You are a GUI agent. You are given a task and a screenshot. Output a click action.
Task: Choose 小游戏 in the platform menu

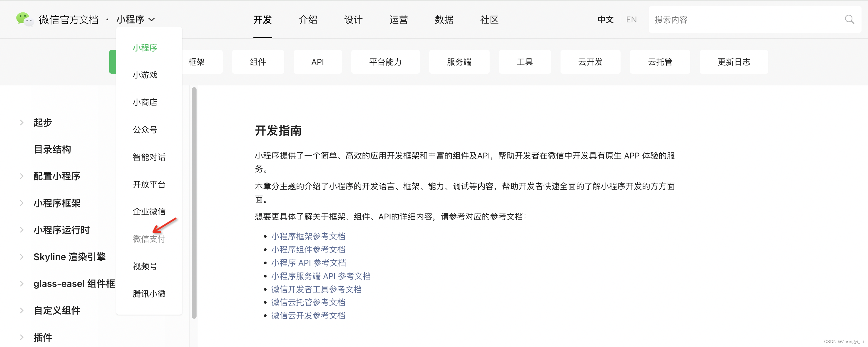point(145,75)
